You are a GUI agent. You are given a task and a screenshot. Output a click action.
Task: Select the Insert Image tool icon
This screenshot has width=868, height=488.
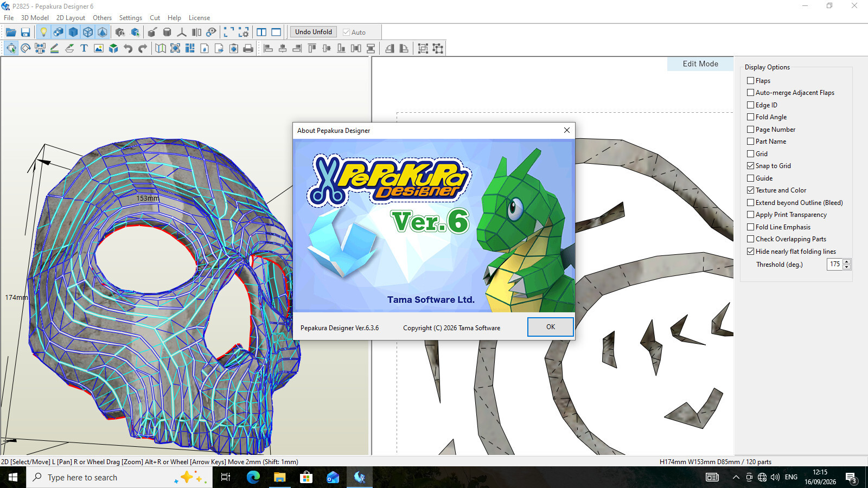[99, 48]
